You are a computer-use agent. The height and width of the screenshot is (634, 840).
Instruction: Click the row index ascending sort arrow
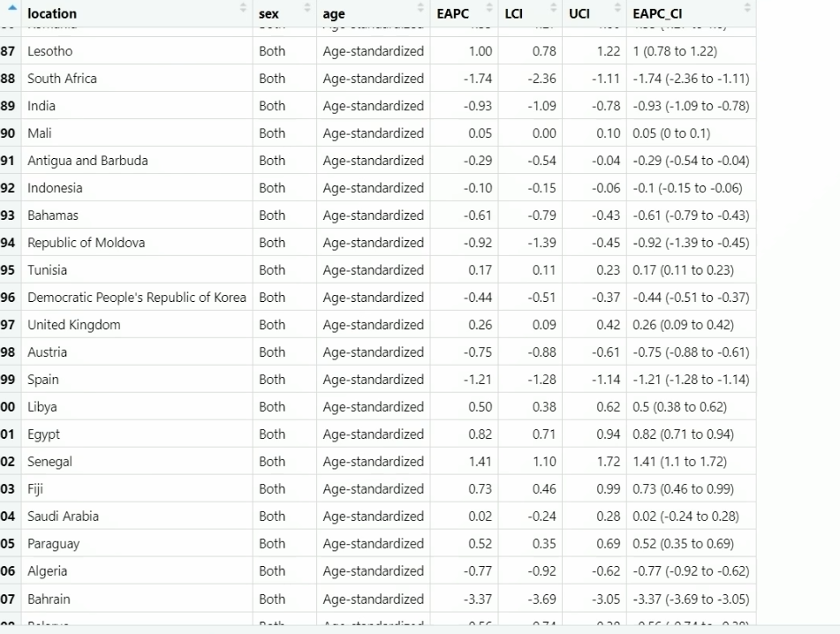pyautogui.click(x=12, y=7)
